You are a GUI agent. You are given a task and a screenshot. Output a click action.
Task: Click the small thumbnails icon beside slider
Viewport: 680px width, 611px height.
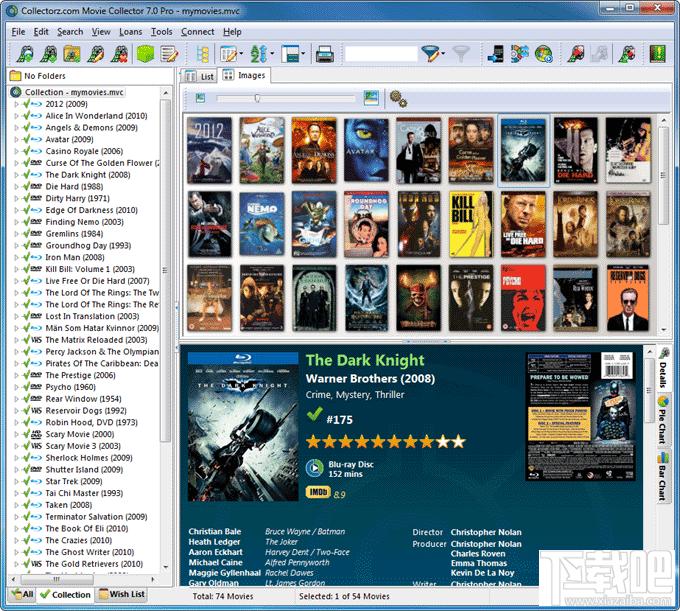200,98
